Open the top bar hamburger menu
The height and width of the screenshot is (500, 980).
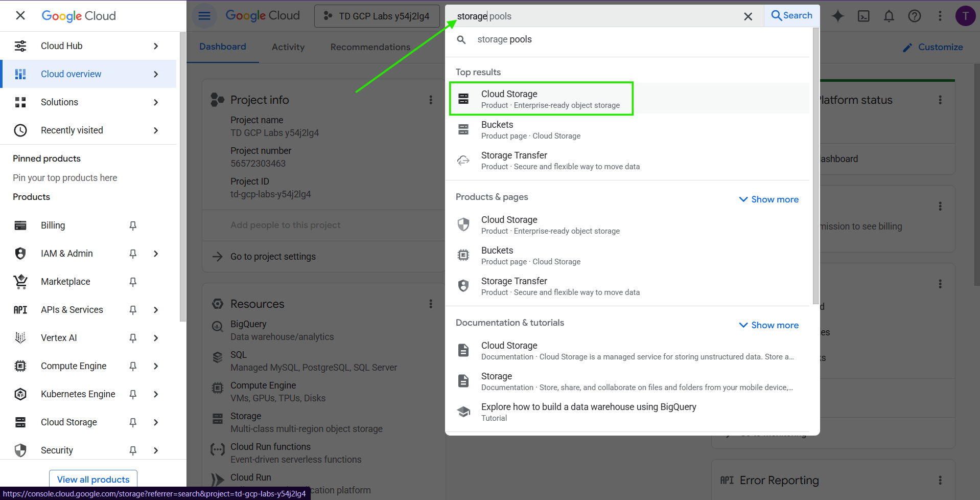pyautogui.click(x=204, y=16)
